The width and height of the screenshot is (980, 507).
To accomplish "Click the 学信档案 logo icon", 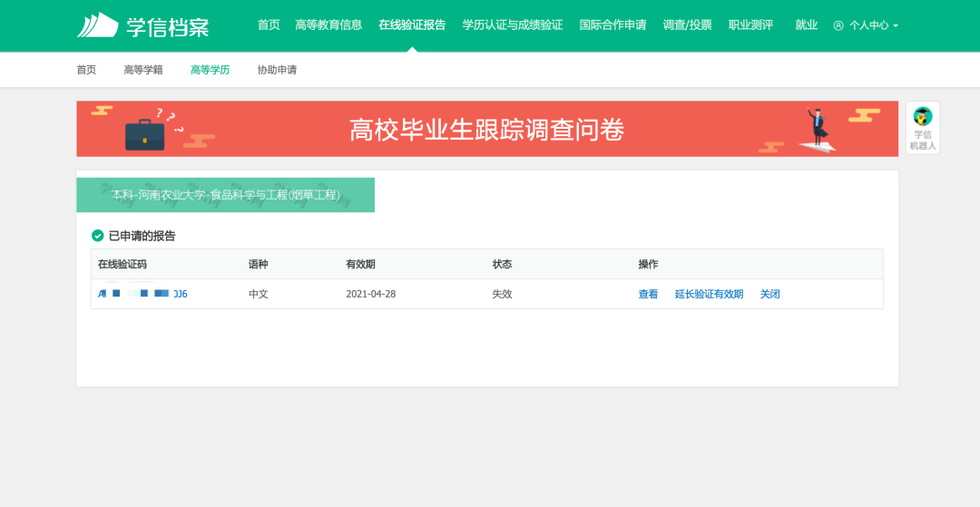I will point(97,25).
